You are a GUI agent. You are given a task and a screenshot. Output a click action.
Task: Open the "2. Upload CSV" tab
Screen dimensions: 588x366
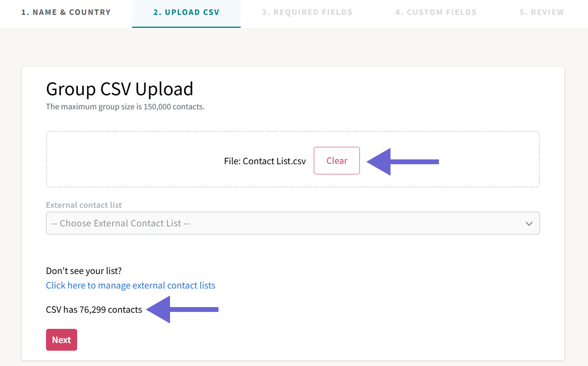[x=186, y=12]
